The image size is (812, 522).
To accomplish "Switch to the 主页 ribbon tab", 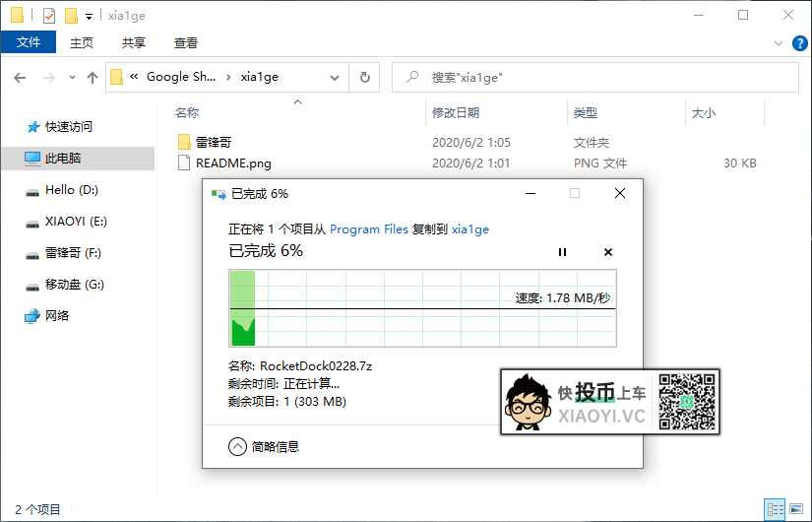I will click(x=82, y=42).
